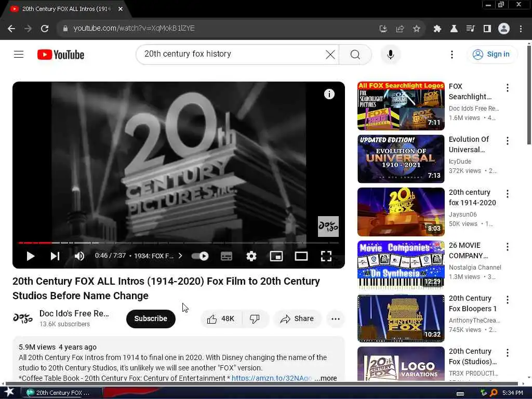Mute the video volume
The image size is (532, 399).
click(79, 256)
